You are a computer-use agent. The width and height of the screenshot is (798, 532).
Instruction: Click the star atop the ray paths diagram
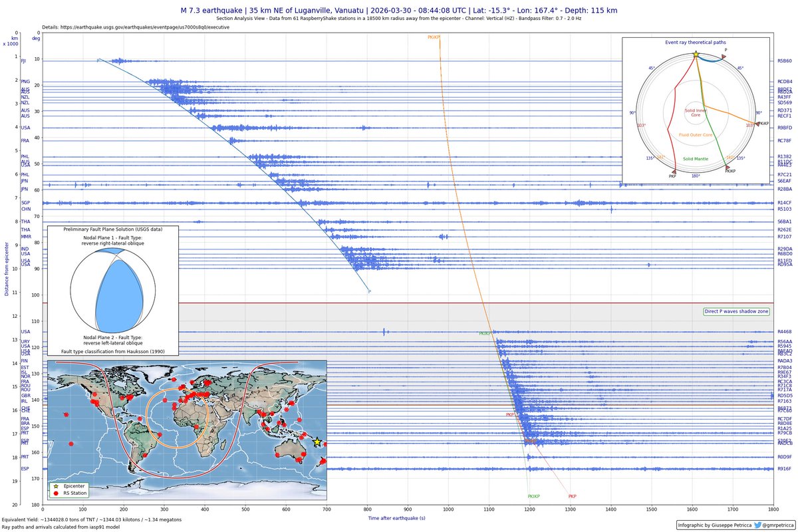(x=696, y=53)
